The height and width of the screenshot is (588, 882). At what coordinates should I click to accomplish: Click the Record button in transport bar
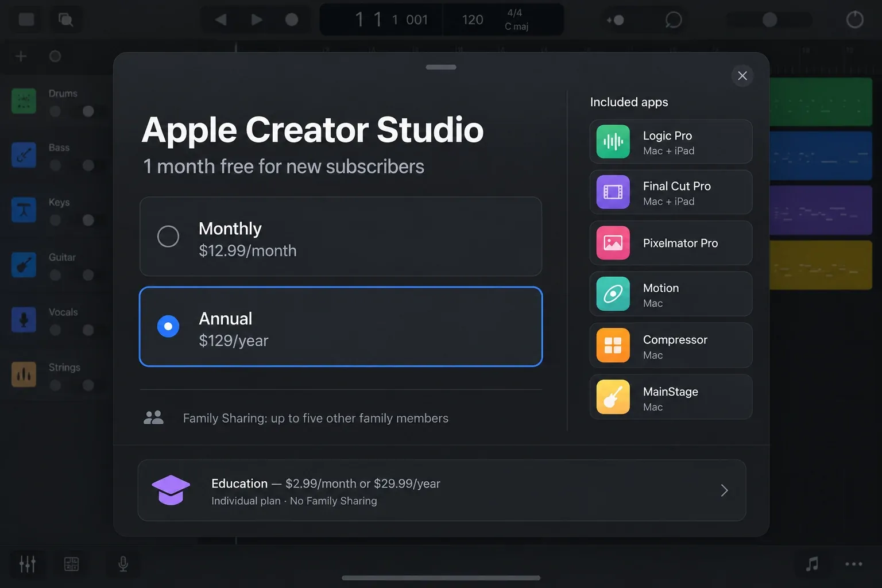click(292, 20)
